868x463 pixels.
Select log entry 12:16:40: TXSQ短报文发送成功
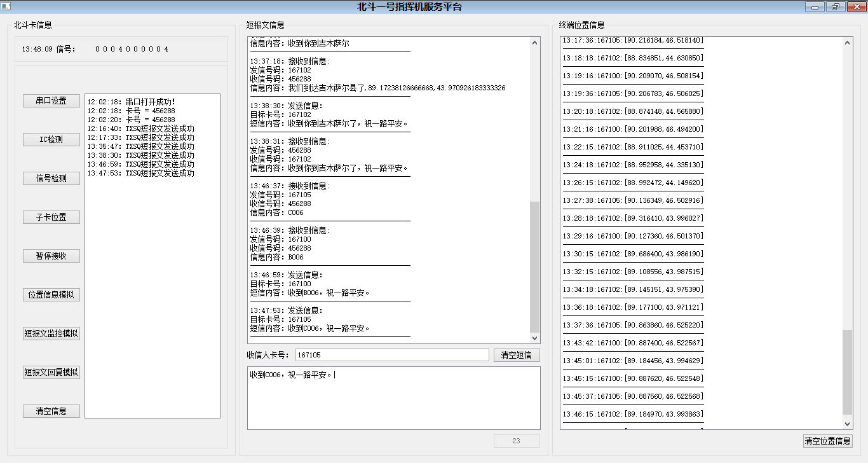pyautogui.click(x=141, y=128)
